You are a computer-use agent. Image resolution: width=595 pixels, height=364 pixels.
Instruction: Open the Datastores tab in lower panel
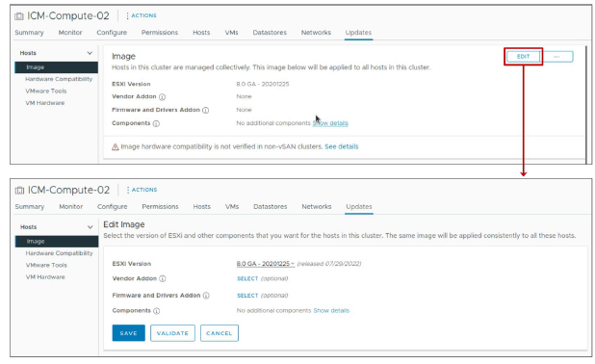(271, 207)
